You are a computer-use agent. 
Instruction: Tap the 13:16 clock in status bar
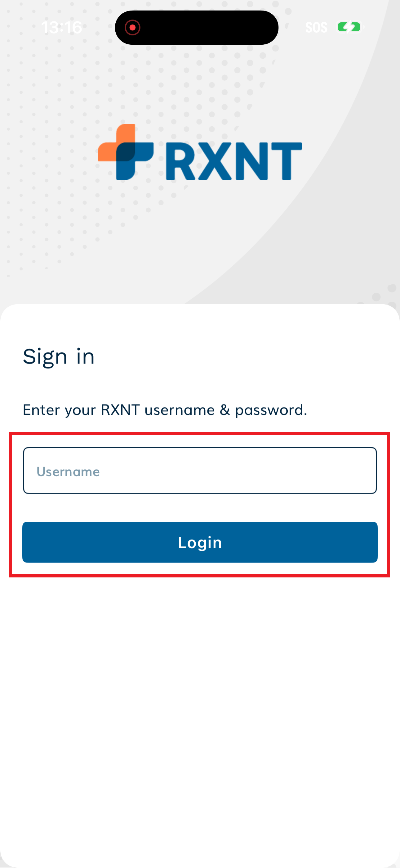click(62, 28)
